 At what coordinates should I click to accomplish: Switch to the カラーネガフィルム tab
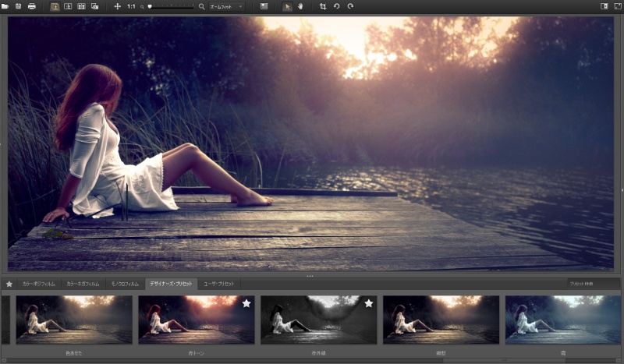pyautogui.click(x=83, y=284)
